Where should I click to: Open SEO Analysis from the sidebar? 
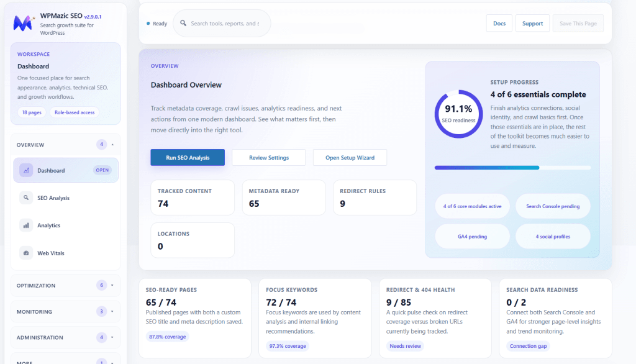tap(66, 198)
